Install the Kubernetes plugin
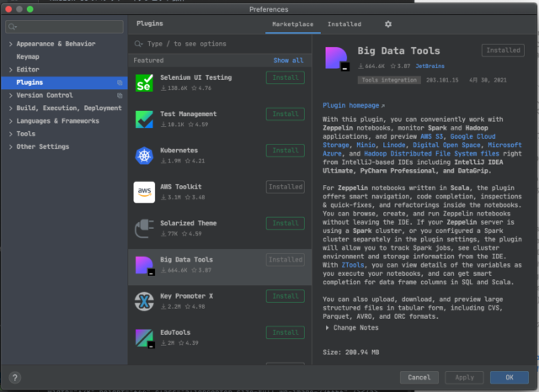 tap(286, 151)
